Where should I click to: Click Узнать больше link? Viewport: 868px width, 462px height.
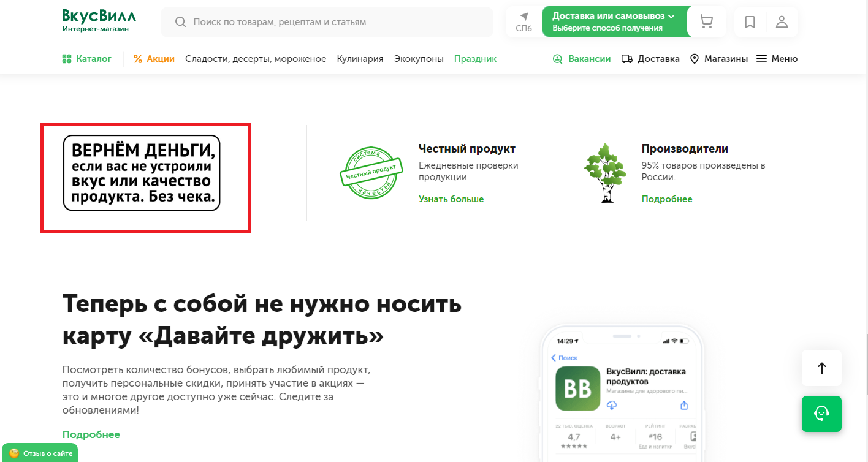(x=451, y=199)
